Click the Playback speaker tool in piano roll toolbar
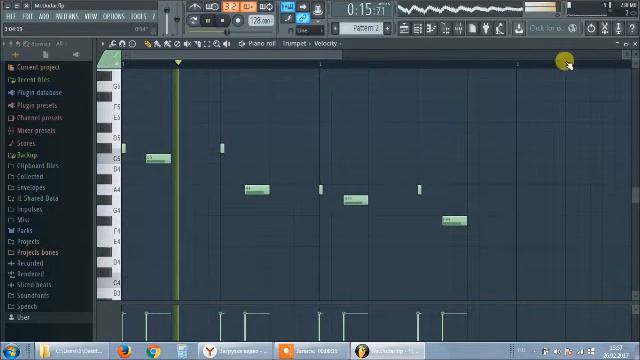This screenshot has width=640, height=360. [x=227, y=44]
